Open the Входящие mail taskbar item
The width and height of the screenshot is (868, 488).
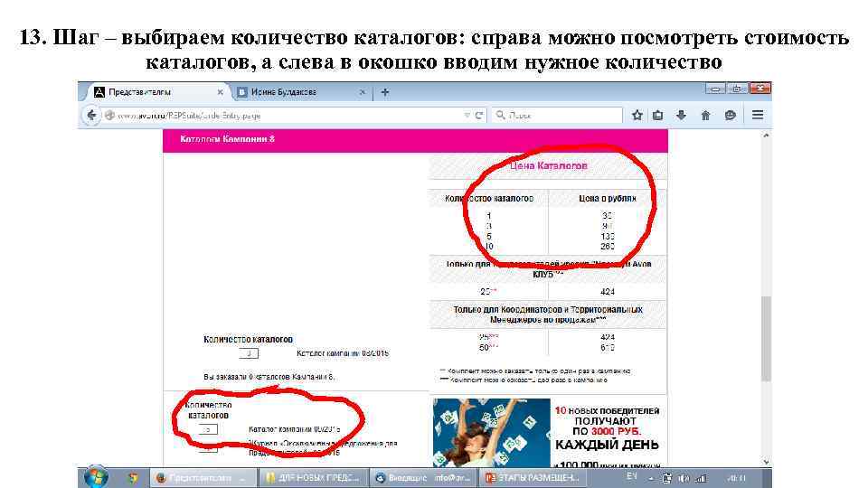click(423, 477)
